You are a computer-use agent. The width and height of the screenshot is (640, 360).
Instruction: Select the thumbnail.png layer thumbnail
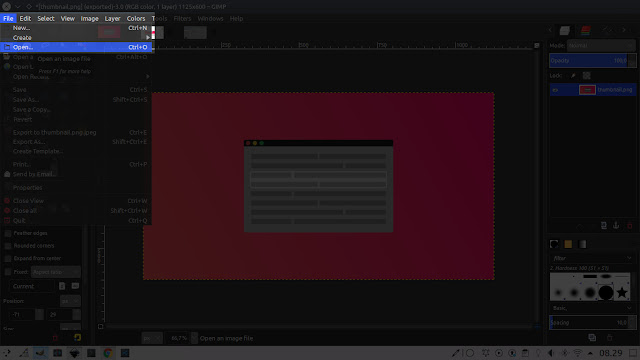click(x=587, y=90)
